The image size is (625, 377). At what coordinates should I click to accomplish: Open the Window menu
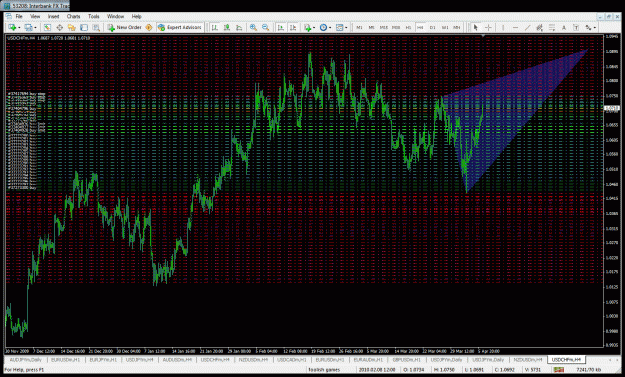[116, 16]
